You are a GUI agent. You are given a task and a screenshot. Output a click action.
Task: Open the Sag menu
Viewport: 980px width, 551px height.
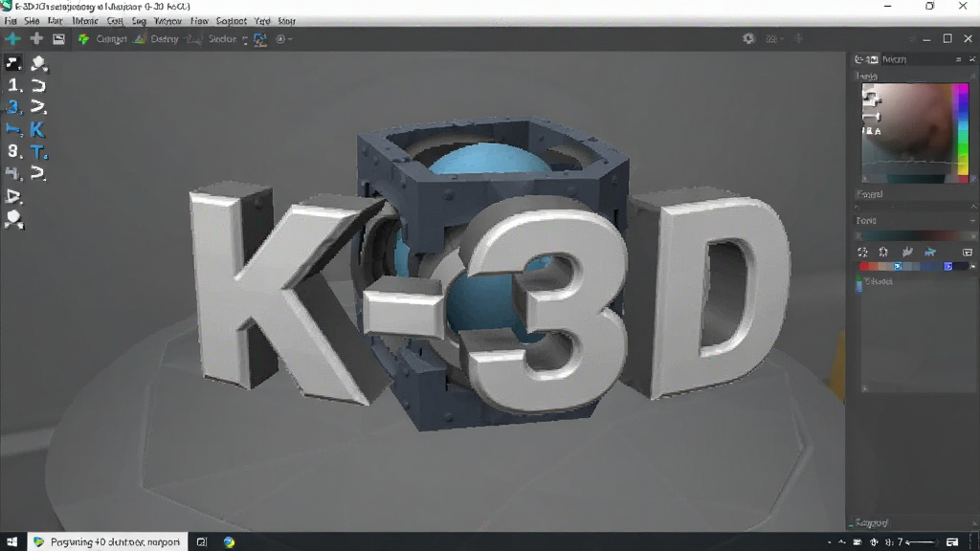[139, 21]
